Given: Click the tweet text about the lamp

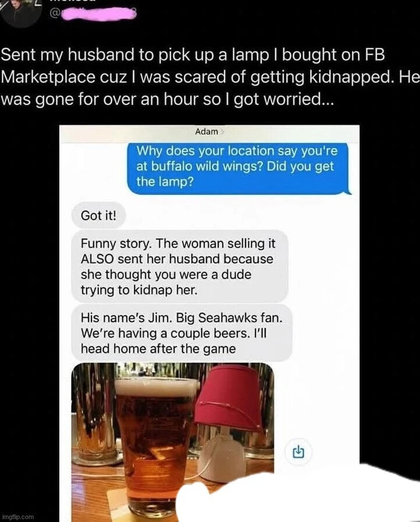Looking at the screenshot, I should point(210,77).
